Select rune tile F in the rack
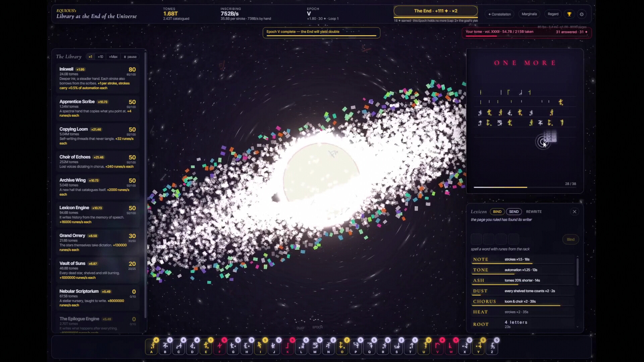The image size is (644, 362). click(x=220, y=347)
